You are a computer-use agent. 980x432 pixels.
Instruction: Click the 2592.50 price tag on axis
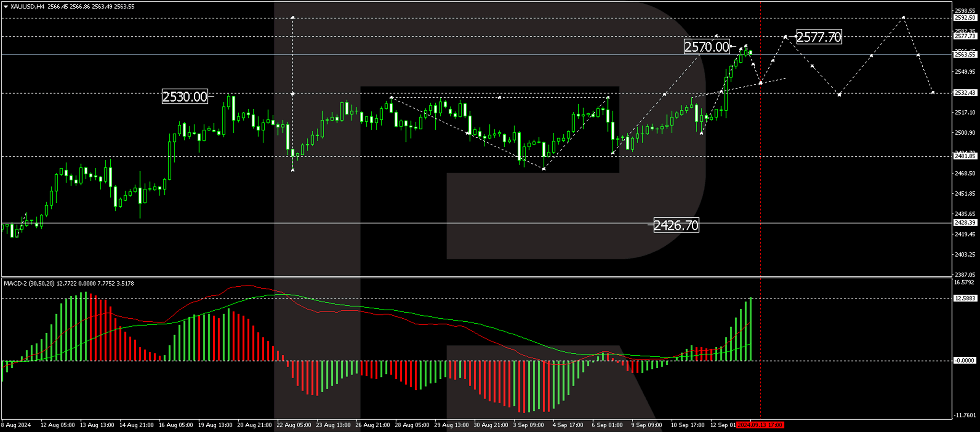[965, 18]
